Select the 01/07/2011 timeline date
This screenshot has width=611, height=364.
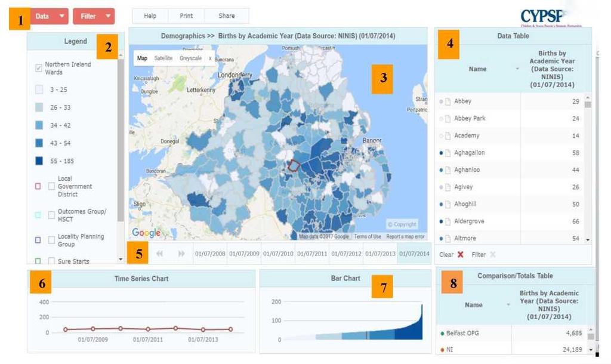pos(312,254)
